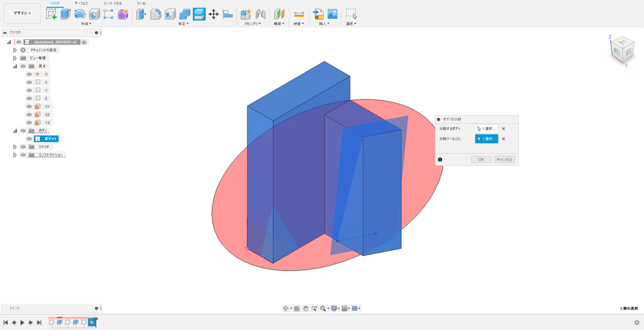Viewport: 644px width, 330px height.
Task: Expand the ビュー管理 tree node
Action: (x=15, y=58)
